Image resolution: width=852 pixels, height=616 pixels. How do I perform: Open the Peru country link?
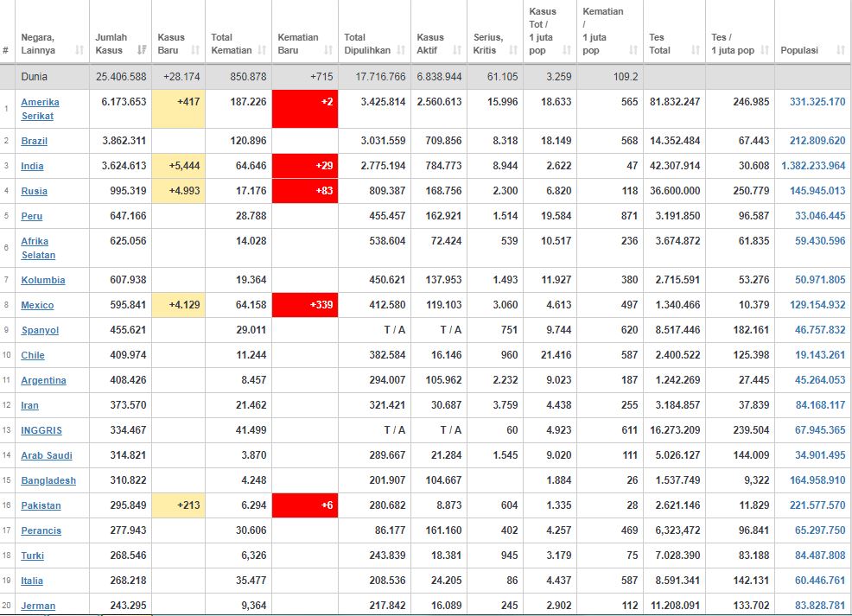point(31,216)
